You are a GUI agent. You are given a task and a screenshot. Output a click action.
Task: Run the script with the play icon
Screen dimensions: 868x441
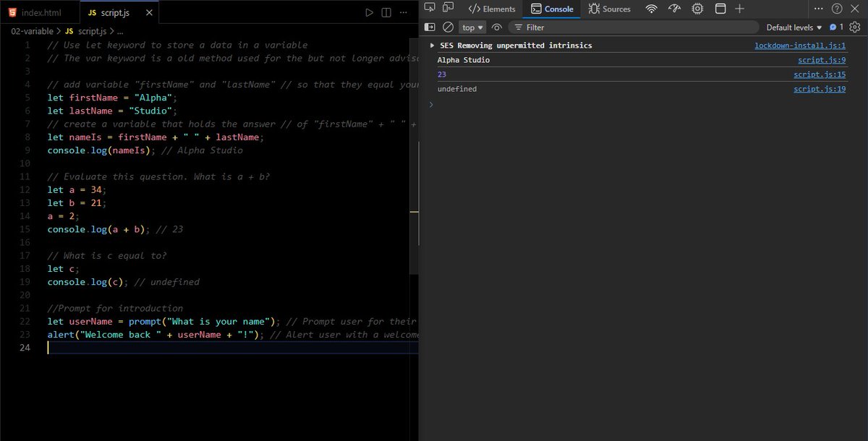[x=369, y=12]
